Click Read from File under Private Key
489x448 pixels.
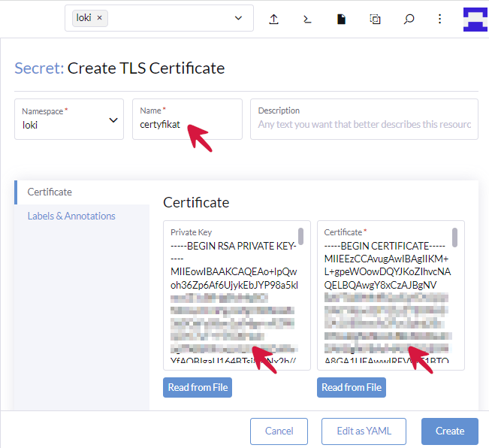tap(198, 388)
